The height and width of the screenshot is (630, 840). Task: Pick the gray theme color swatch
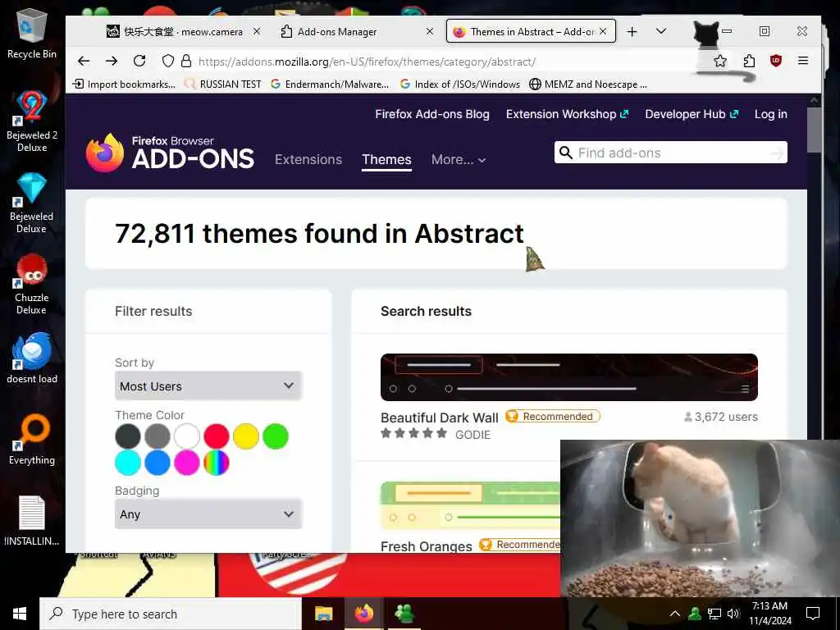pyautogui.click(x=157, y=436)
